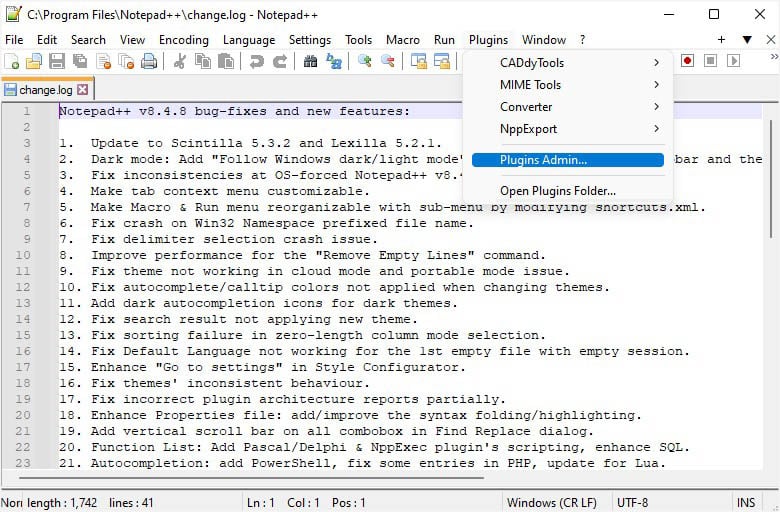
Task: Stop macro recording with the square icon
Action: click(x=710, y=61)
